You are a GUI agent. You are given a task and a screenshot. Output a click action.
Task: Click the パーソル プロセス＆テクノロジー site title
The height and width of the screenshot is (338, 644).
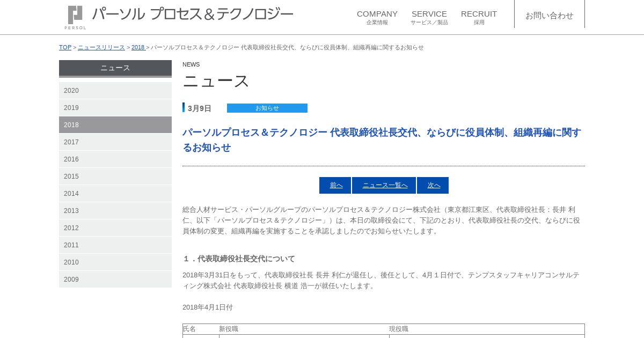(x=193, y=14)
